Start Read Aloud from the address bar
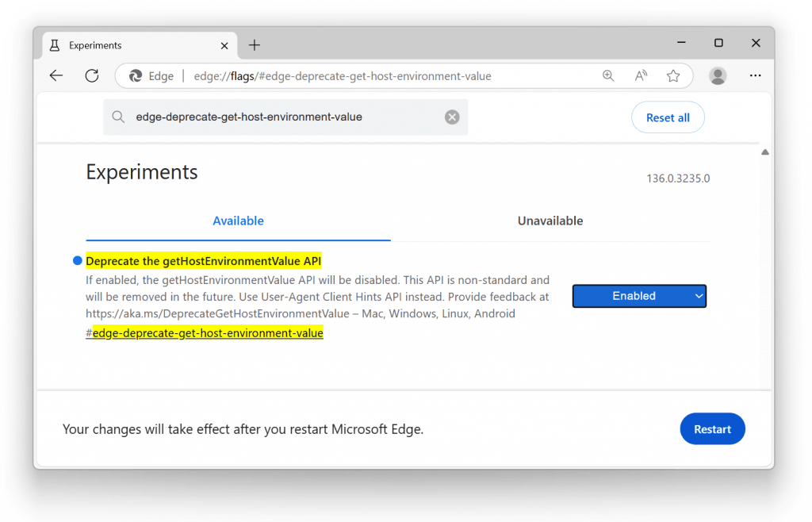The width and height of the screenshot is (812, 522). [x=640, y=75]
